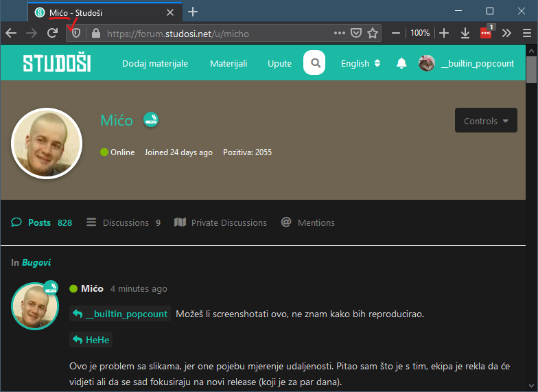Open tracking protection shield icon
The image size is (538, 392).
(75, 33)
